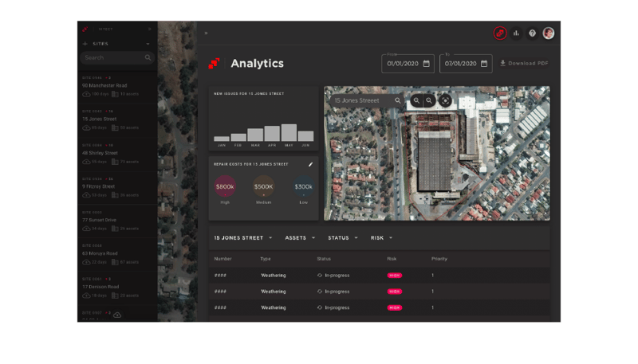The width and height of the screenshot is (638, 364).
Task: Select the 15 Jones Street site in the sidebar
Action: tap(99, 119)
